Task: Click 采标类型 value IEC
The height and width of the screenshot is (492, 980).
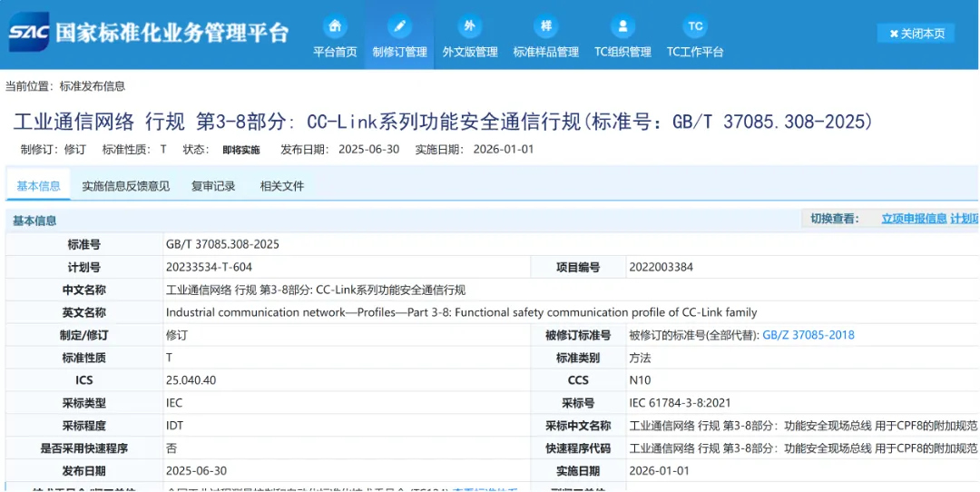Action: [174, 403]
